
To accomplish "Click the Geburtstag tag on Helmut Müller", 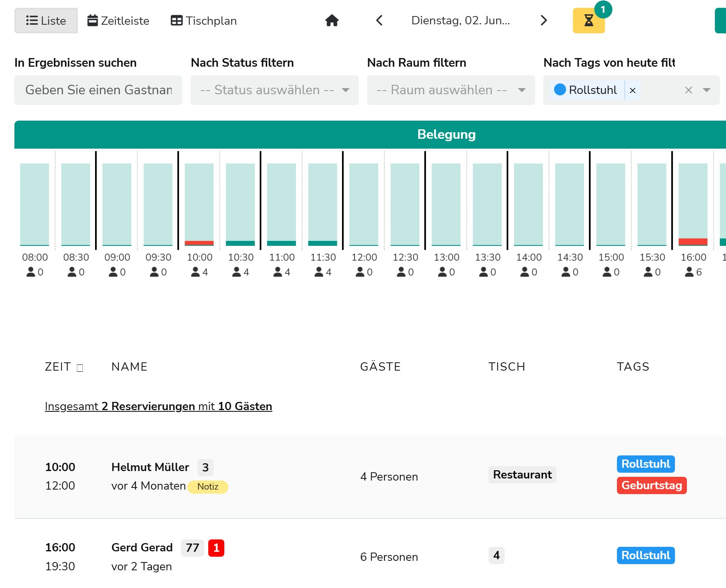I will (652, 485).
